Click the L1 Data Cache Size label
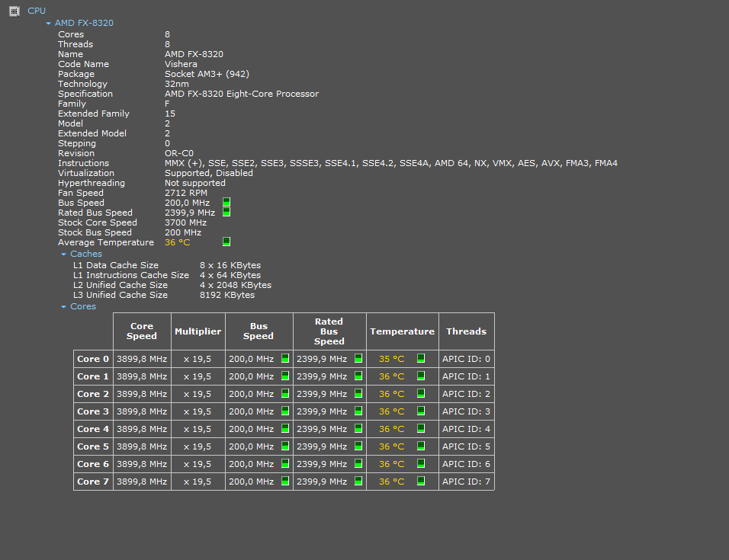Screen dimensions: 729x560 click(116, 265)
